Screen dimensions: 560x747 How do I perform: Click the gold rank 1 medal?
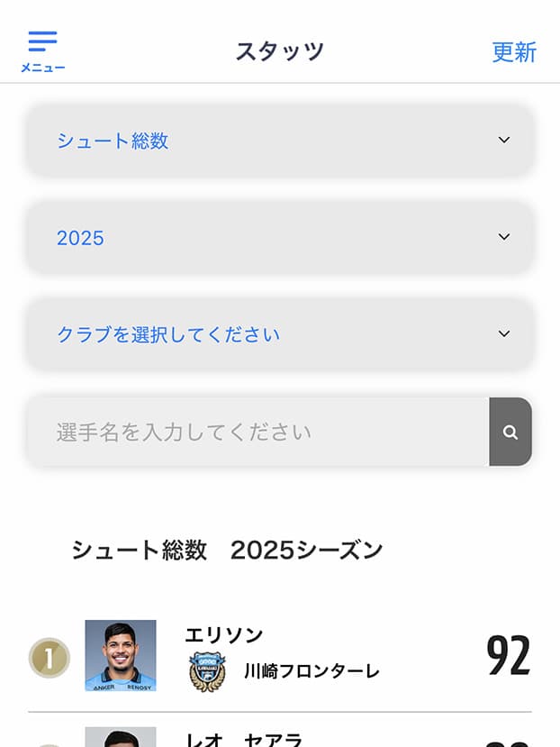pyautogui.click(x=49, y=658)
